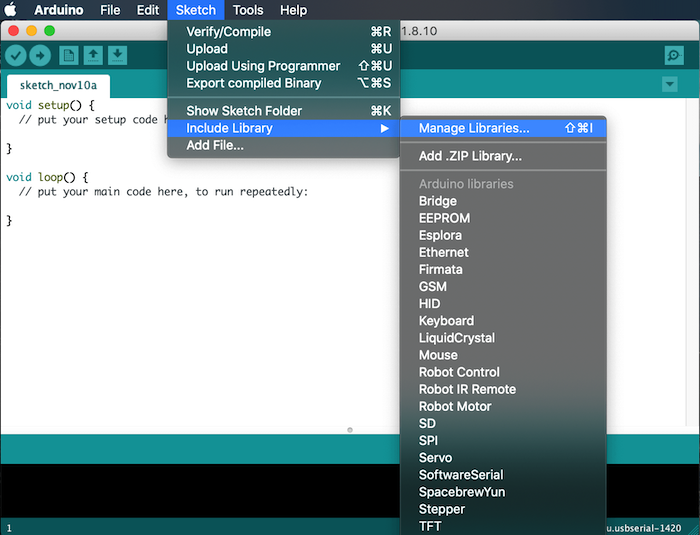Include the SPI library
Viewport: 700px width, 535px height.
click(x=503, y=441)
